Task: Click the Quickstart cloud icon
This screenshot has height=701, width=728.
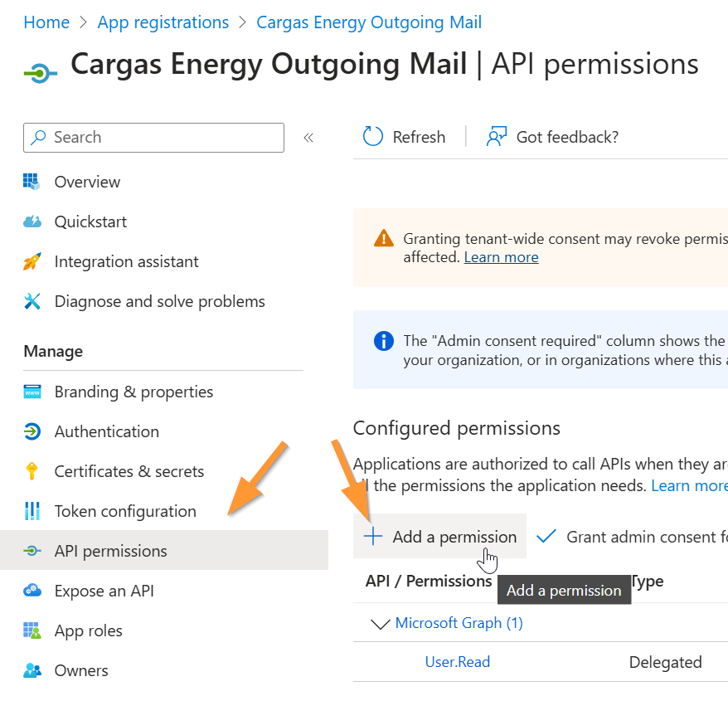Action: tap(32, 221)
